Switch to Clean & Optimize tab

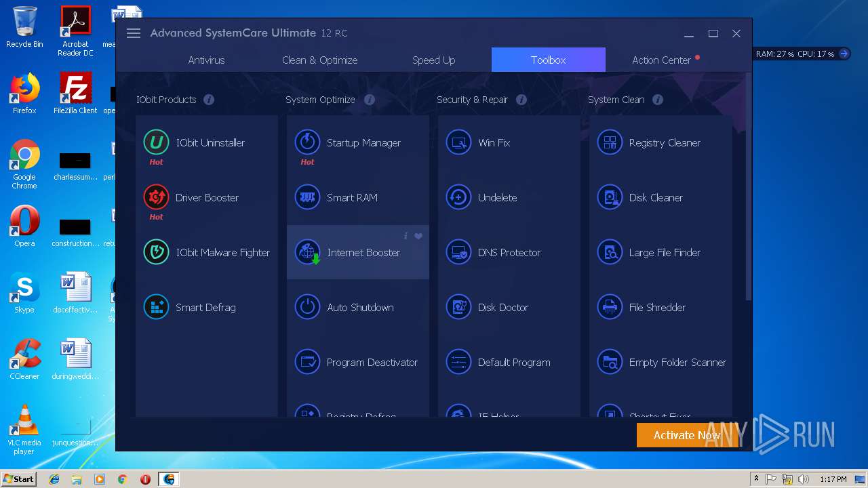pos(319,60)
